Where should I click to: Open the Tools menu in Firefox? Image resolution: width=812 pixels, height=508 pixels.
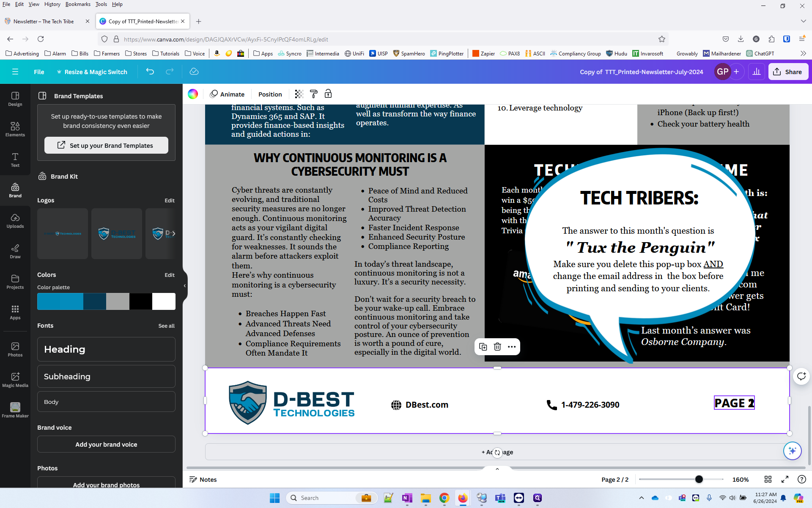click(x=101, y=4)
